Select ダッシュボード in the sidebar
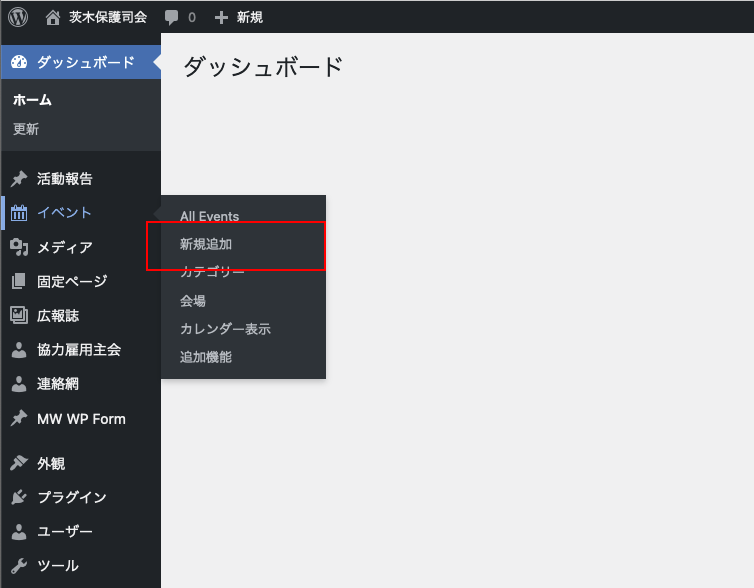 pos(81,62)
